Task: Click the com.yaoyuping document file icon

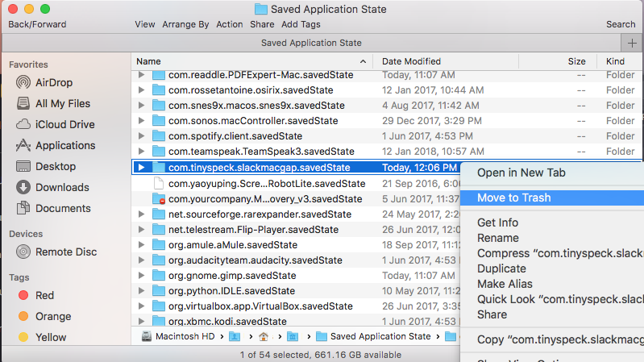Action: pos(159,184)
